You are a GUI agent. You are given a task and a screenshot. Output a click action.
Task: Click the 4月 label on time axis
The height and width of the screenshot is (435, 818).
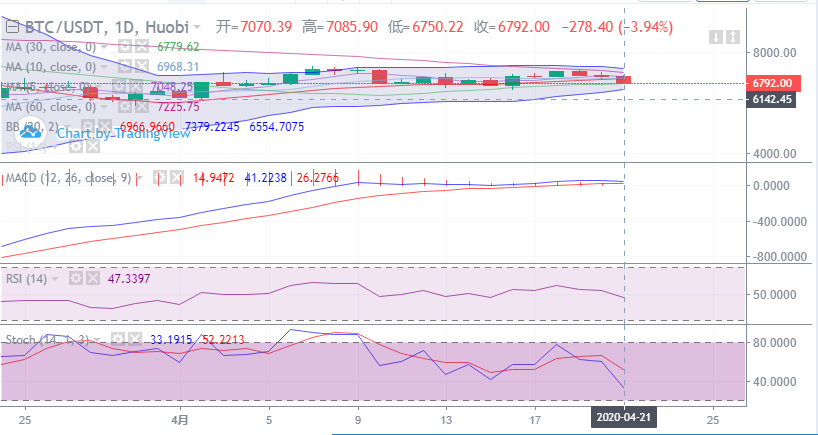181,419
